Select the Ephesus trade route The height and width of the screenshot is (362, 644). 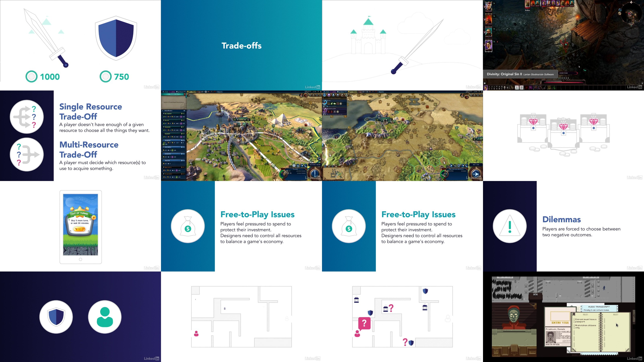[174, 156]
